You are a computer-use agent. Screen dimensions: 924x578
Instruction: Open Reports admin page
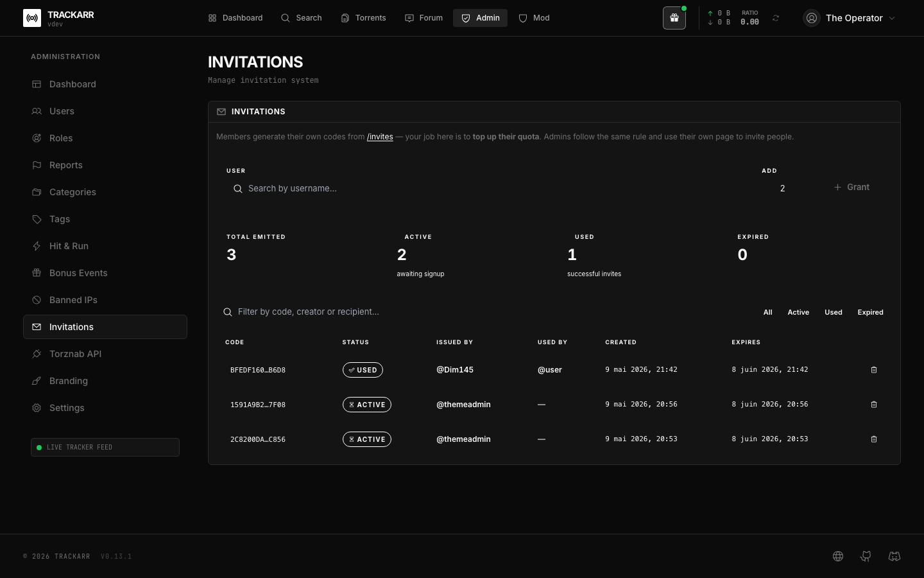point(105,165)
